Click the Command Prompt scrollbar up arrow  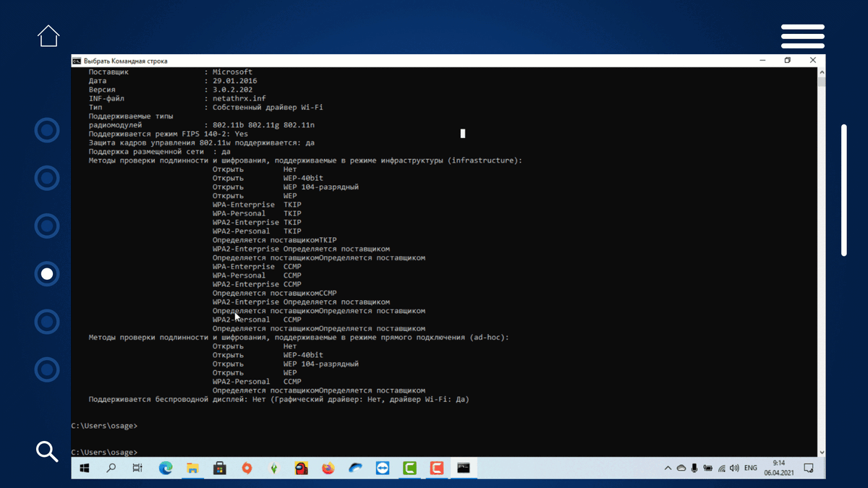click(822, 72)
